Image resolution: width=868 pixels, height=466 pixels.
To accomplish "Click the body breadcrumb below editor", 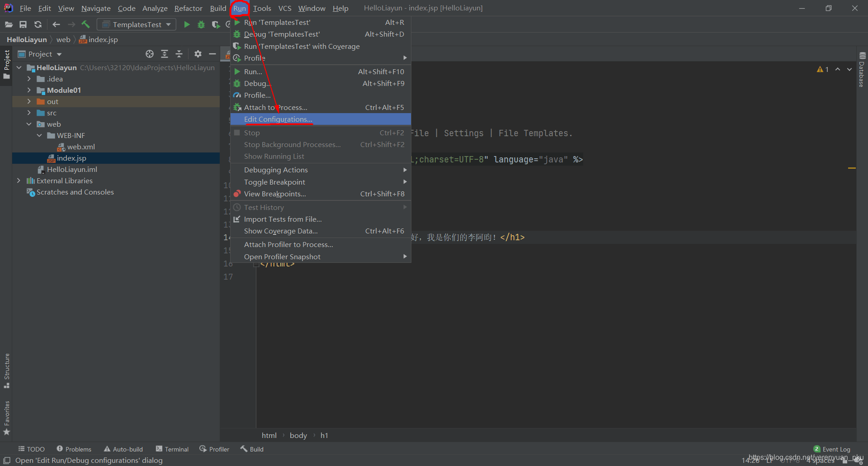I will pos(298,435).
